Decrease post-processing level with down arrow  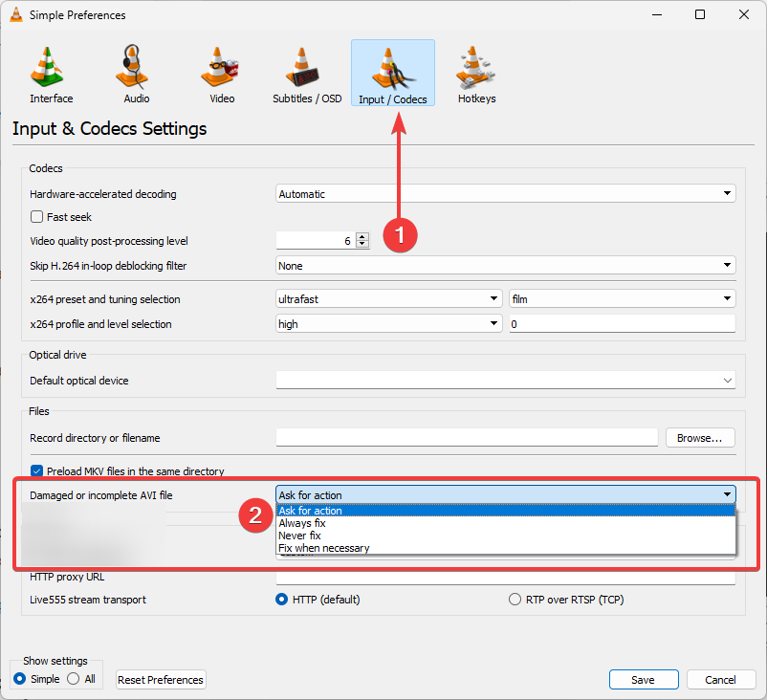click(x=362, y=244)
